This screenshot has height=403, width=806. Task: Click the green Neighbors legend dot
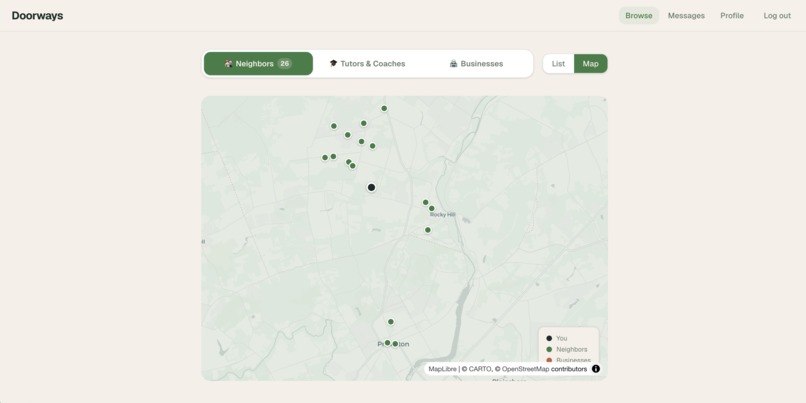point(549,350)
